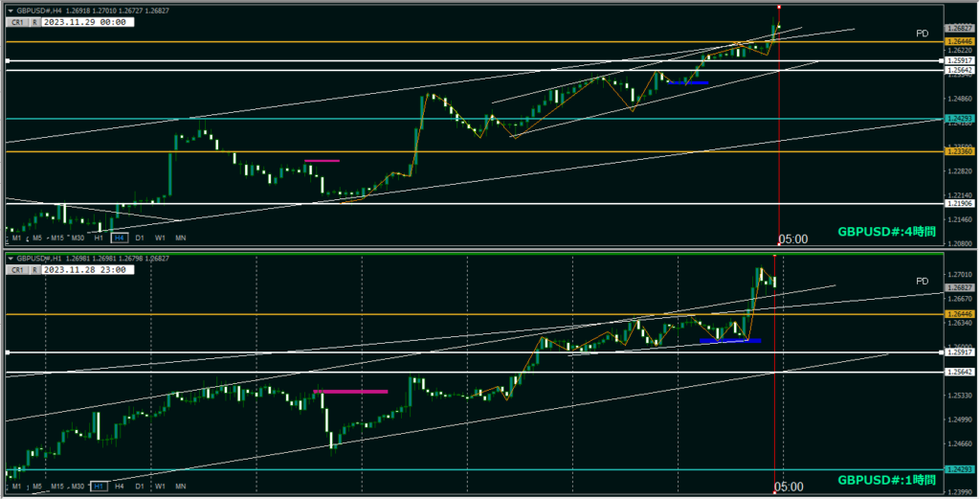This screenshot has width=980, height=499.
Task: Switch lower chart to D1 timeframe
Action: pyautogui.click(x=140, y=486)
